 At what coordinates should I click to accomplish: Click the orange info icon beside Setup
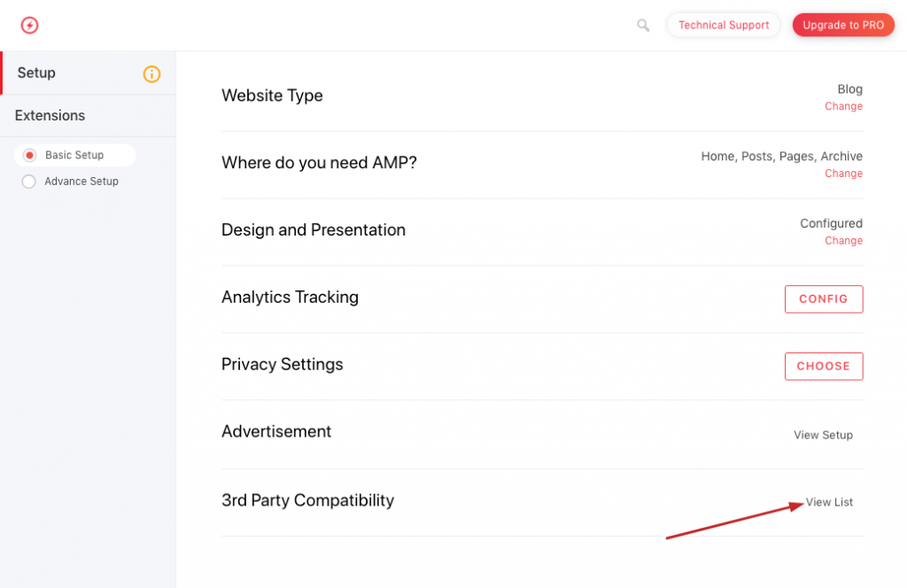pyautogui.click(x=151, y=74)
